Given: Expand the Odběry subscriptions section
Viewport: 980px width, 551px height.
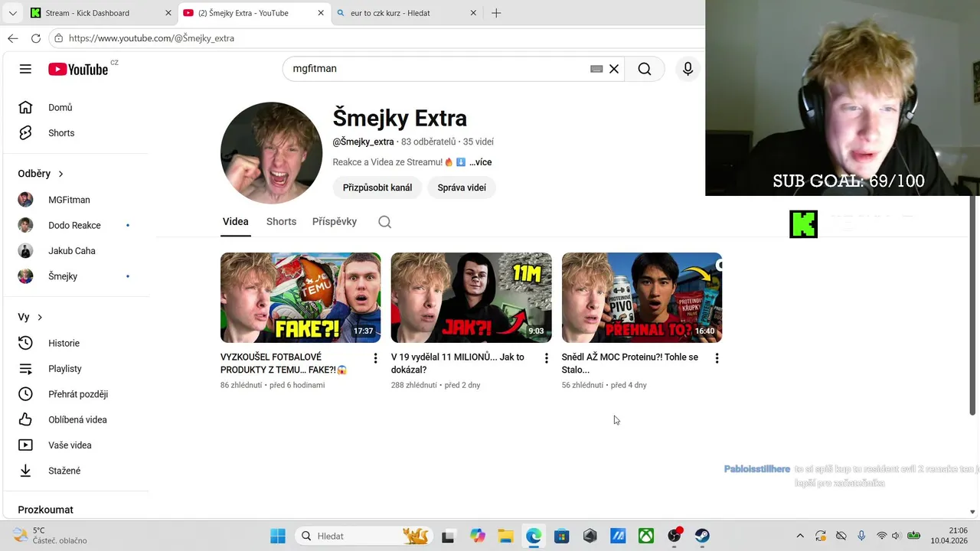Looking at the screenshot, I should click(41, 174).
